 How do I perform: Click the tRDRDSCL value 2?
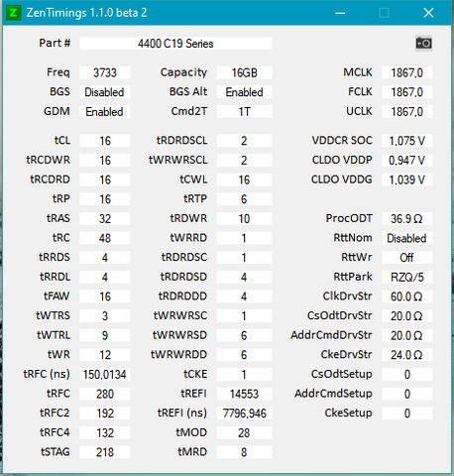[x=245, y=141]
